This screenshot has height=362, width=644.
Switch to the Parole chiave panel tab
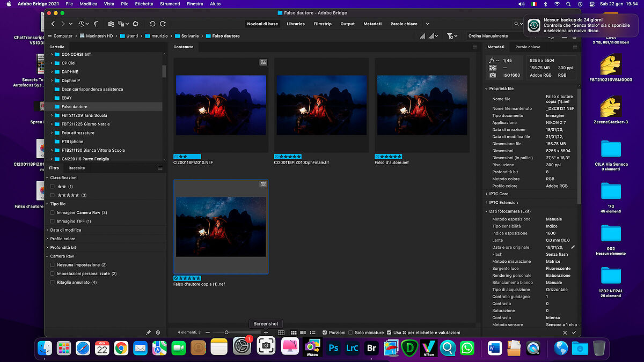[x=528, y=47]
